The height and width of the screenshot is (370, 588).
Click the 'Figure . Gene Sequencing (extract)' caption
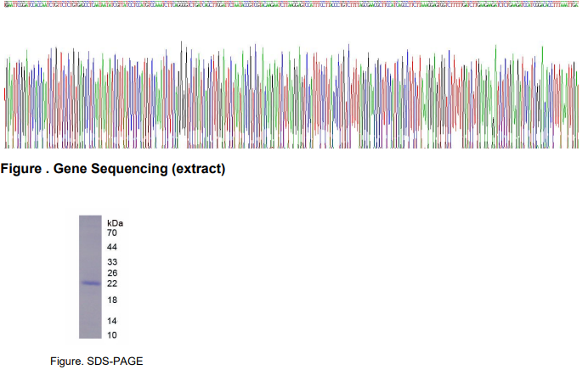coord(113,169)
